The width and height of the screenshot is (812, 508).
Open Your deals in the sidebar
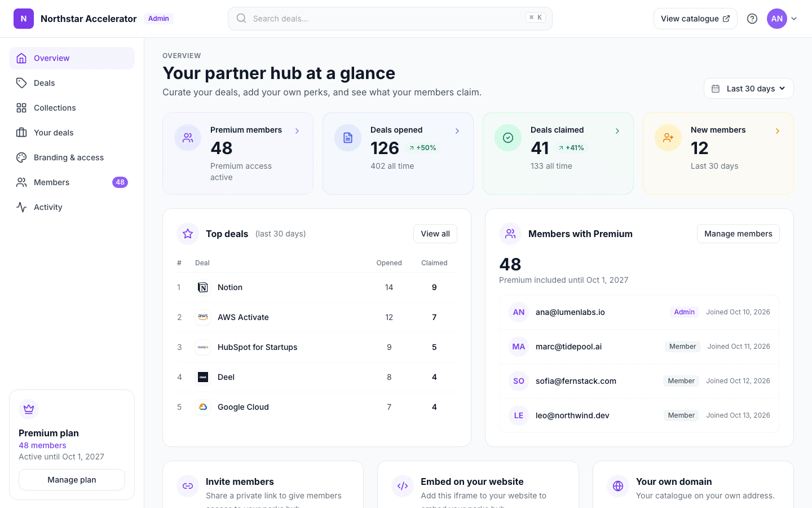(x=72, y=133)
